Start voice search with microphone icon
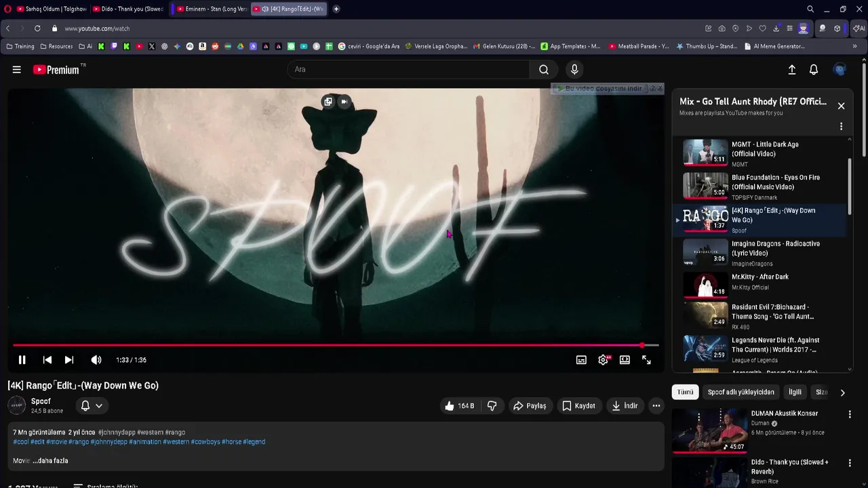Image resolution: width=868 pixels, height=488 pixels. (x=574, y=69)
